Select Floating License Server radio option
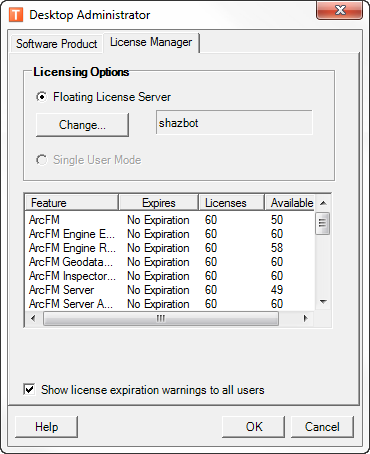The image size is (370, 454). pos(42,97)
